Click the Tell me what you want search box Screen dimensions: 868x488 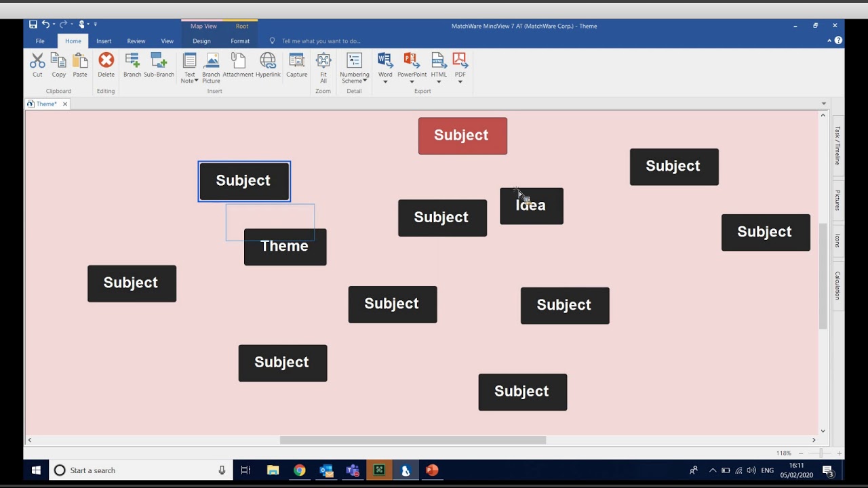tap(321, 41)
